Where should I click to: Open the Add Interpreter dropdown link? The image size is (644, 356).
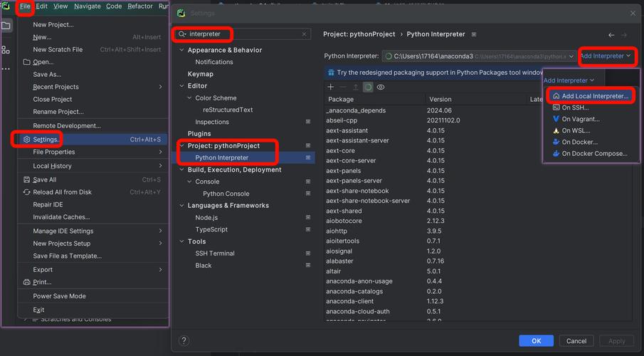tap(605, 56)
